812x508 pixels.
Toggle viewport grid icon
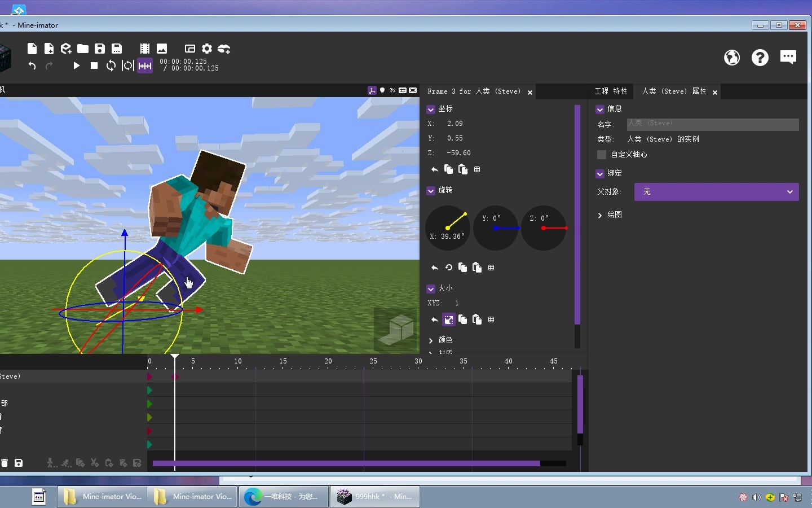point(403,90)
